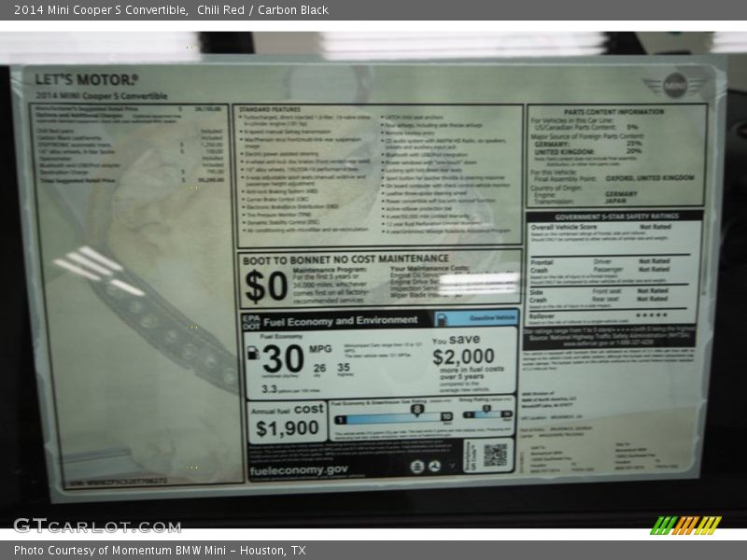Click the fueleconomy.gov link
This screenshot has width=747, height=560.
point(299,470)
